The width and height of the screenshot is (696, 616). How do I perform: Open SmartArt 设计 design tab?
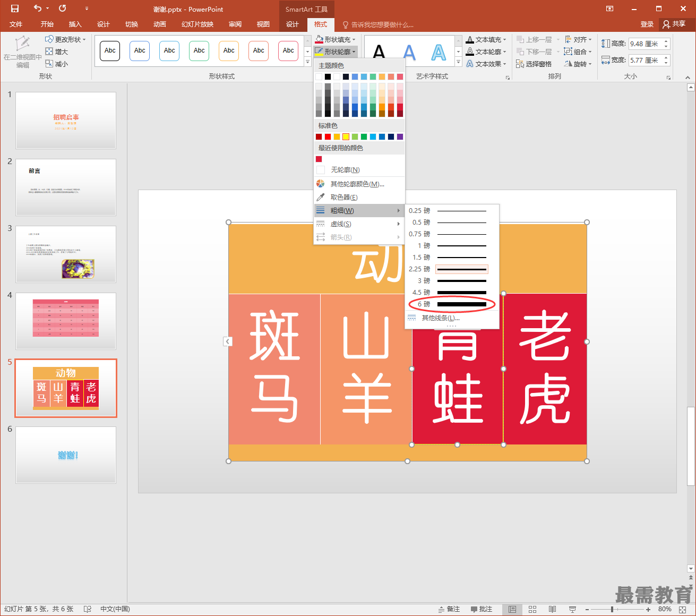tap(293, 24)
